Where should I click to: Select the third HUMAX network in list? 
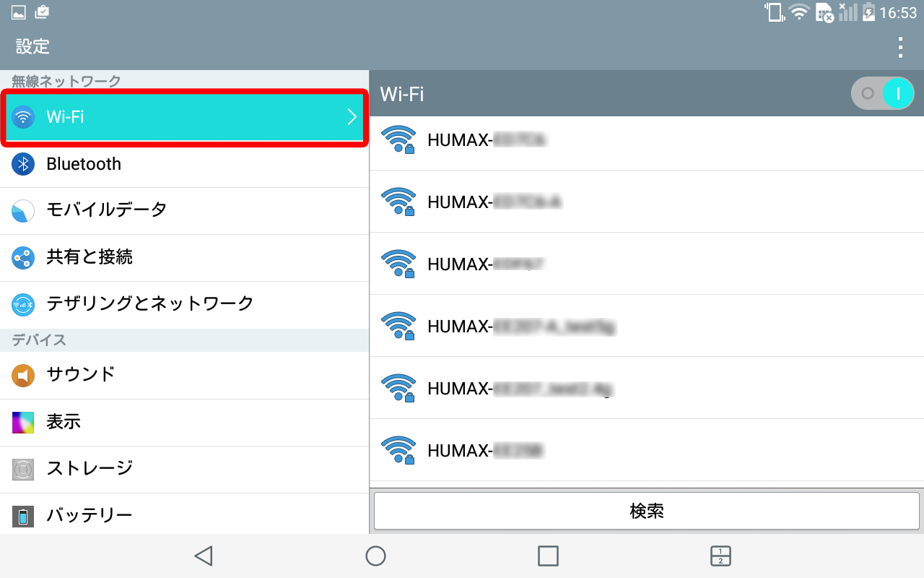click(x=647, y=264)
